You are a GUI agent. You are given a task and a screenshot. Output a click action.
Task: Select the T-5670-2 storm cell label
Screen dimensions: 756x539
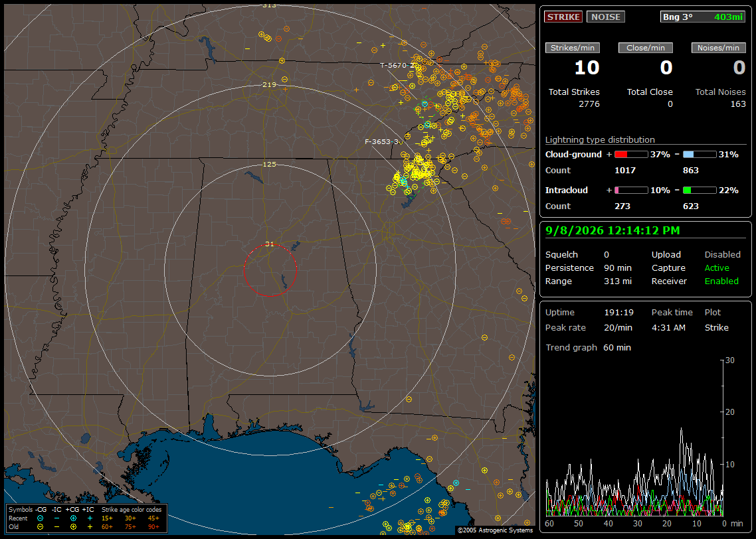tap(398, 66)
